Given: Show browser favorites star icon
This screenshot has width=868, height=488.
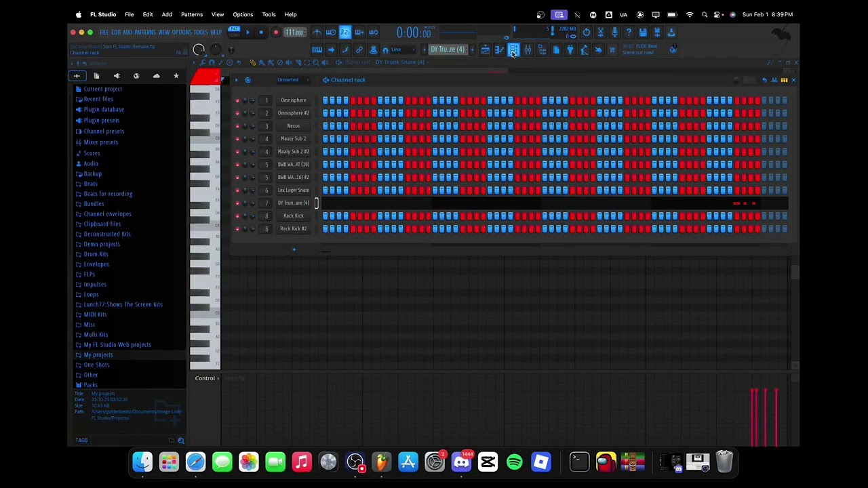Looking at the screenshot, I should point(176,76).
